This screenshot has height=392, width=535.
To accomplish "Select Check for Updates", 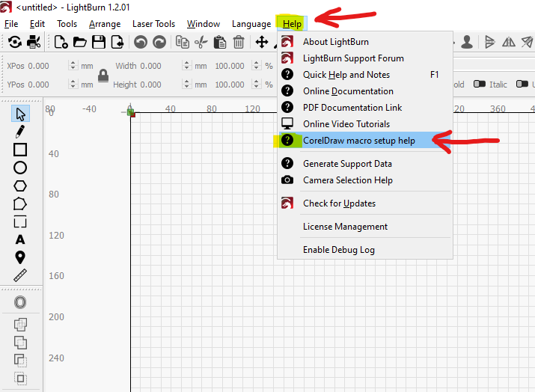I will click(365, 203).
